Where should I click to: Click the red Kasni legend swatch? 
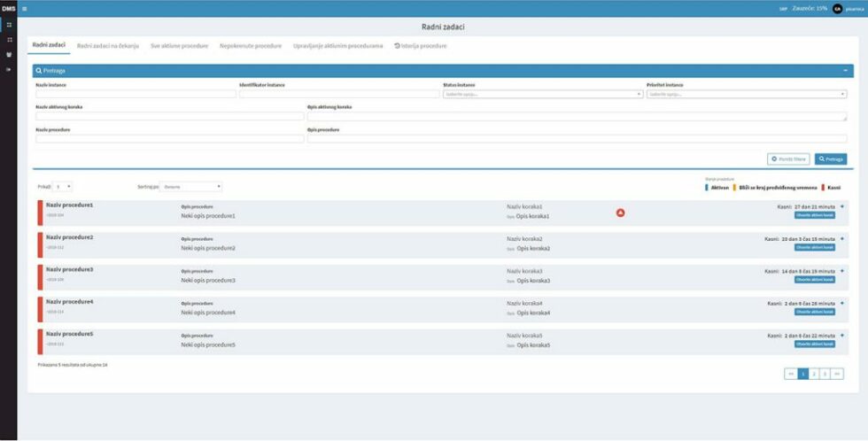[823, 188]
